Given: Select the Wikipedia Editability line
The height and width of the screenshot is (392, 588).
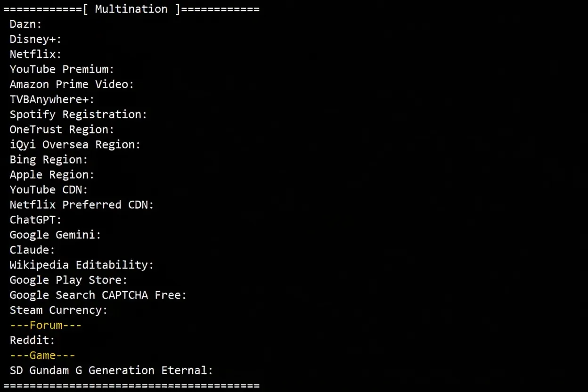Looking at the screenshot, I should [x=82, y=265].
